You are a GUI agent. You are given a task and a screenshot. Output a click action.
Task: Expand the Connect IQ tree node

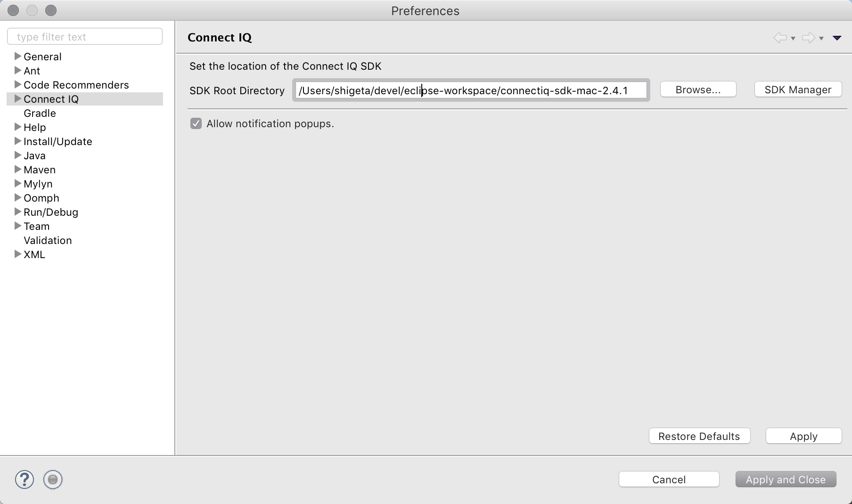tap(18, 99)
